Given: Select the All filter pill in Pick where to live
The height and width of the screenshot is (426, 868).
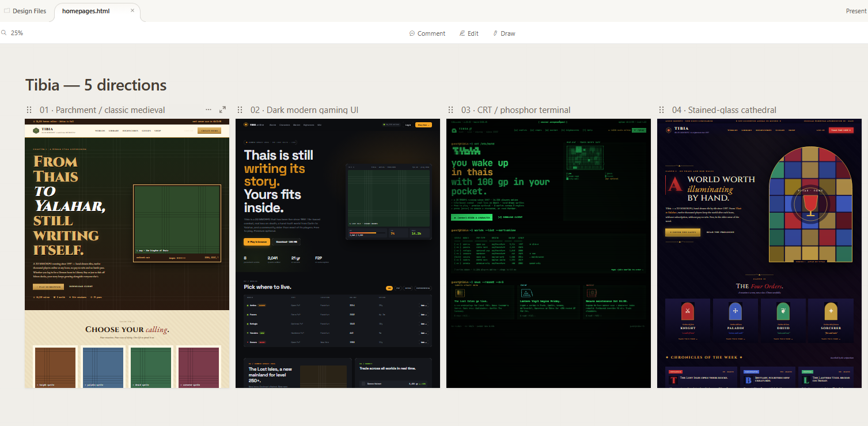Looking at the screenshot, I should coord(389,288).
